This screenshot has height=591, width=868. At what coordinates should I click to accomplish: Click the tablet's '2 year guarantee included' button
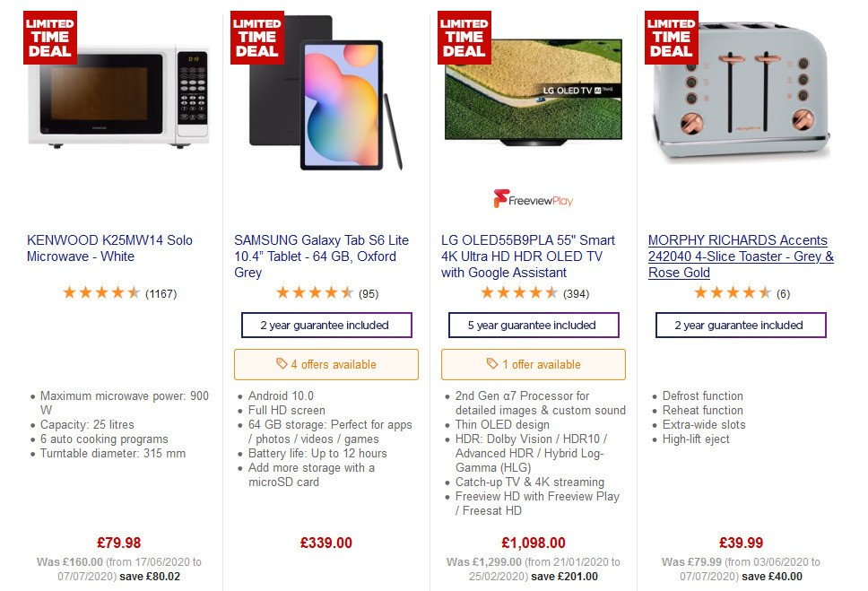[326, 325]
